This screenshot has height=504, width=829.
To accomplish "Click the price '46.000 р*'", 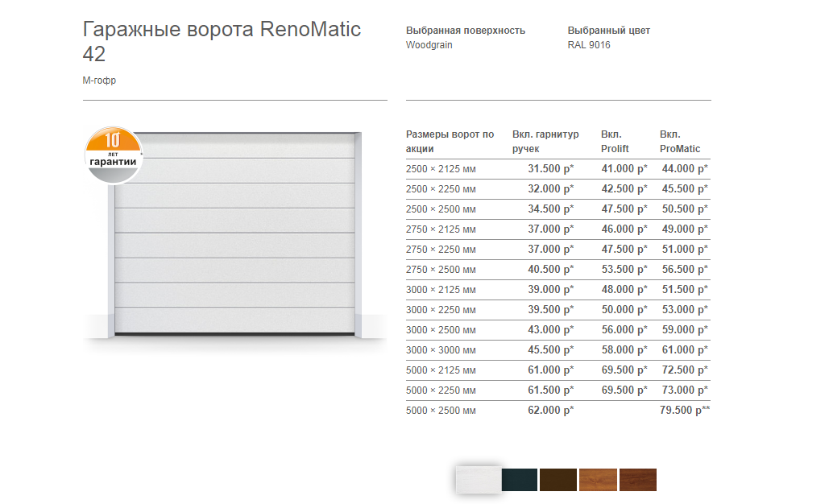I will coord(624,229).
